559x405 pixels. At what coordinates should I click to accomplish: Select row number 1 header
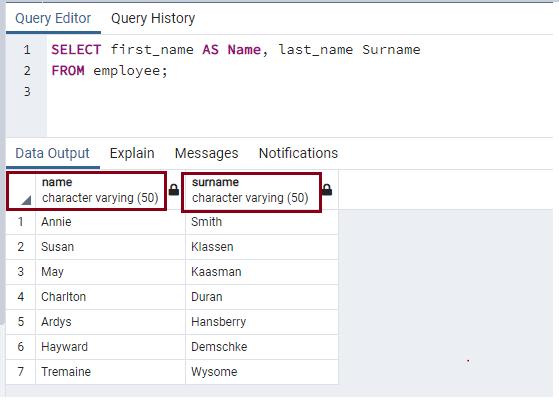point(21,222)
